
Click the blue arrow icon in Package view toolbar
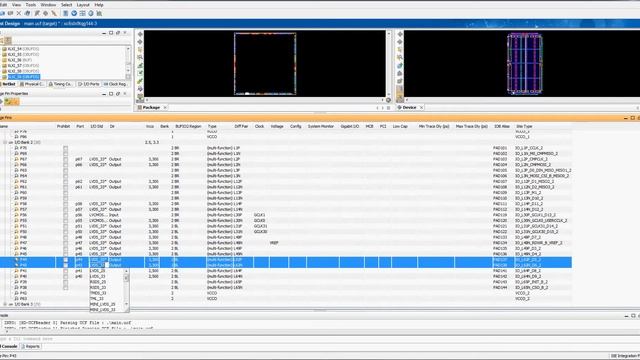pos(140,89)
